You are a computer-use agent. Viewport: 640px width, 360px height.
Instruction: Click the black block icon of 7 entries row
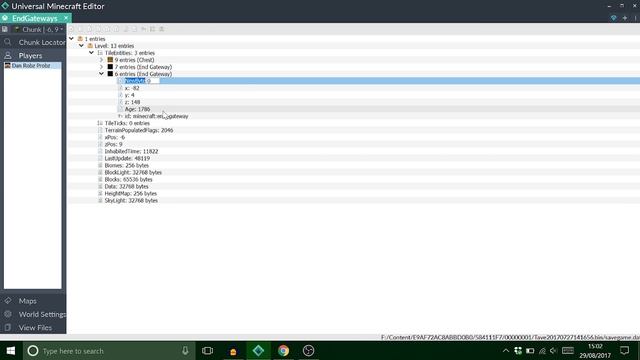110,67
